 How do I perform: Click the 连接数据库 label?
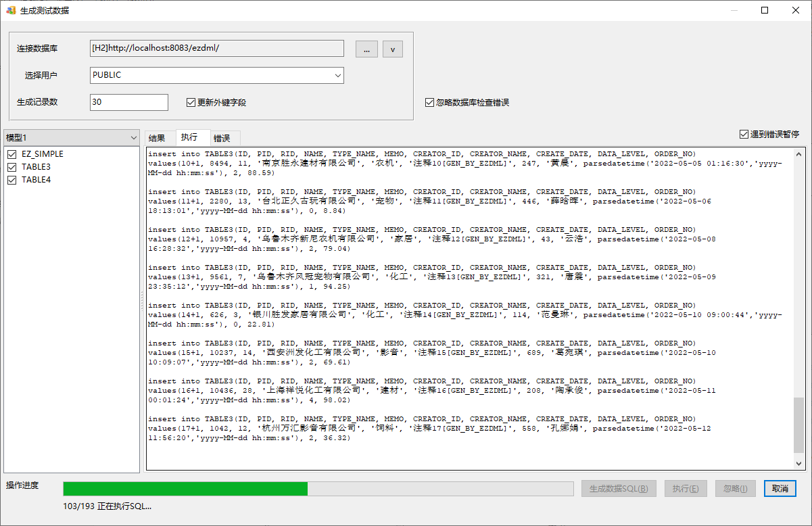point(37,49)
